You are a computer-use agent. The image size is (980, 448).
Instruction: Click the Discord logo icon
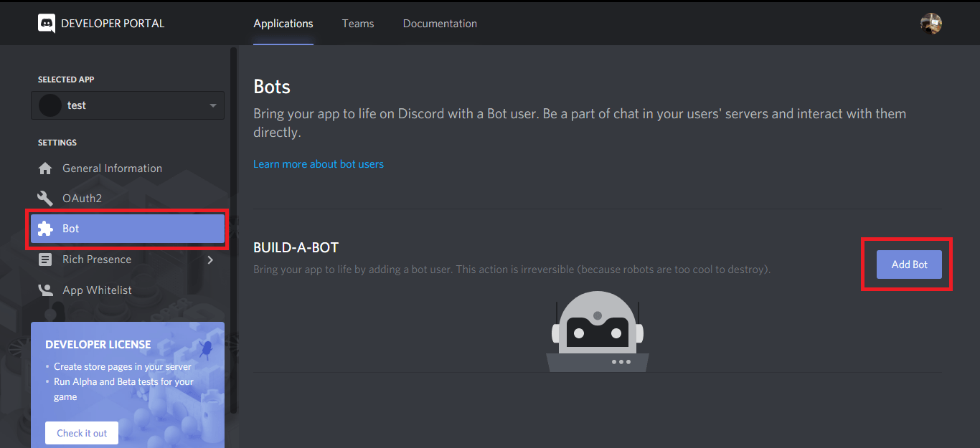(47, 23)
